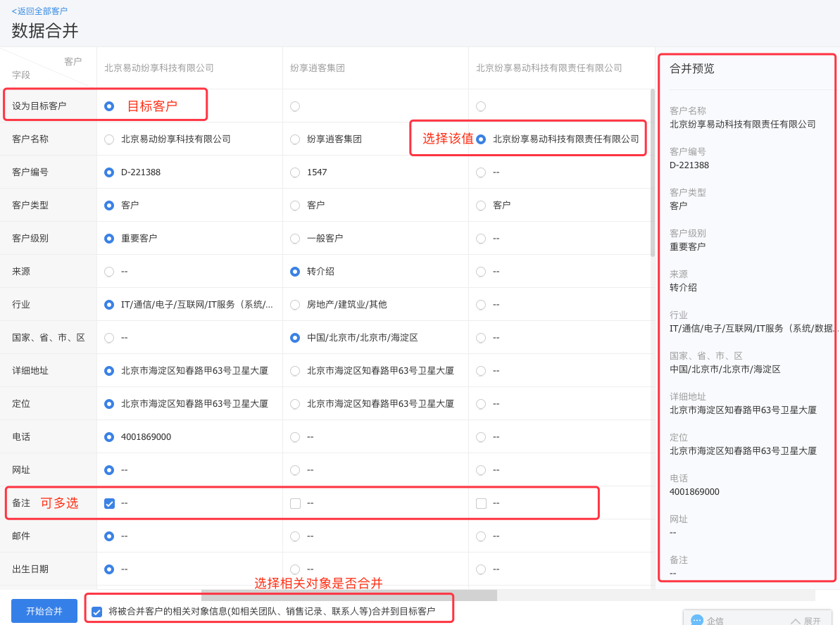Image resolution: width=840 pixels, height=625 pixels.
Task: Select 中国/北京市/北京市/海淀区 region radio
Action: [x=295, y=338]
